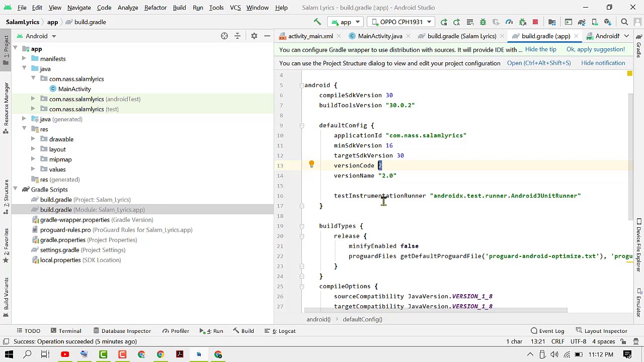Select MainActivity in project tree

[74, 89]
